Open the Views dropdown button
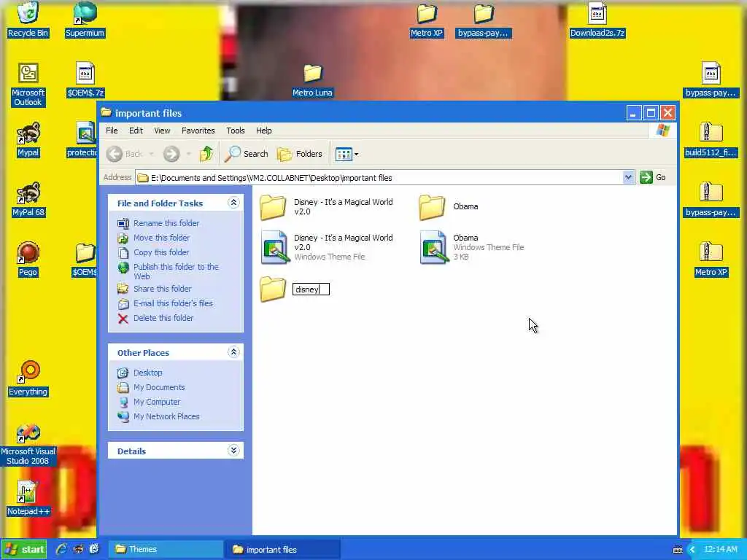Screen dimensions: 747x560 (x=347, y=154)
